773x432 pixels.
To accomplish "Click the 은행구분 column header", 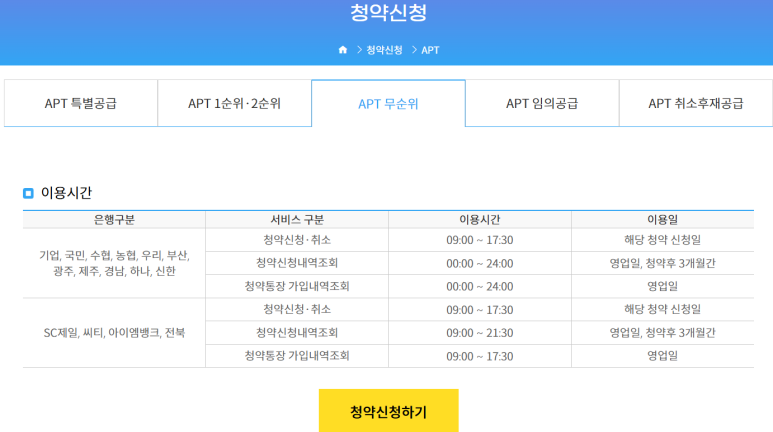I will click(114, 219).
